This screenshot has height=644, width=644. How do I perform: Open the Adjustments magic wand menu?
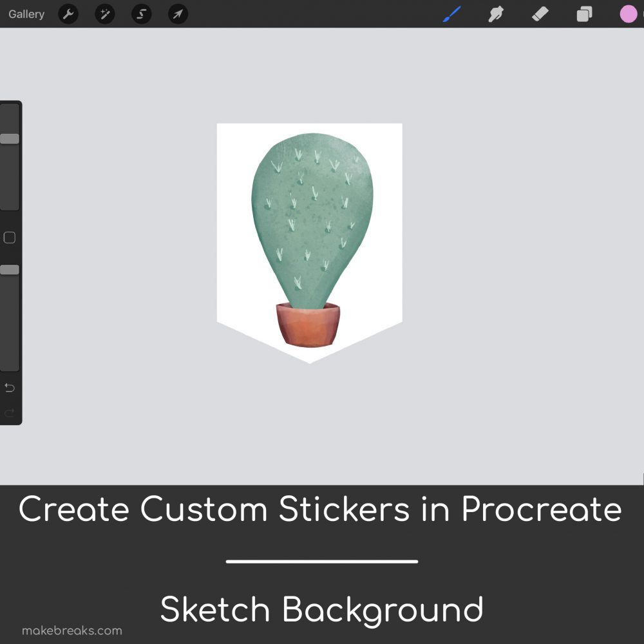(105, 14)
